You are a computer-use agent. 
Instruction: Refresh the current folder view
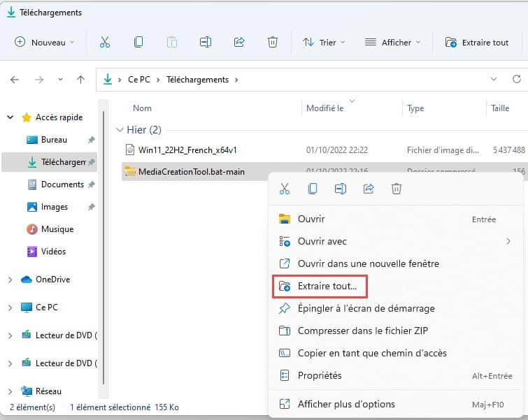pos(517,79)
